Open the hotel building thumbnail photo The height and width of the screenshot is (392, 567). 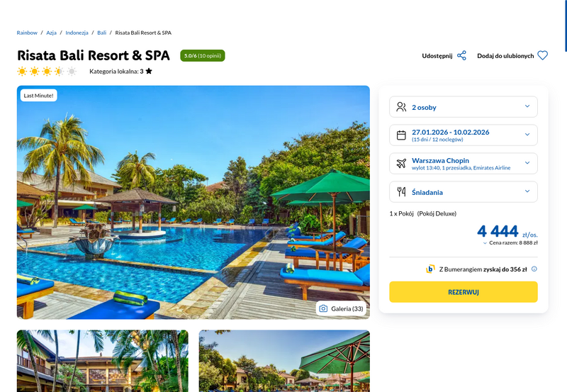pyautogui.click(x=103, y=361)
